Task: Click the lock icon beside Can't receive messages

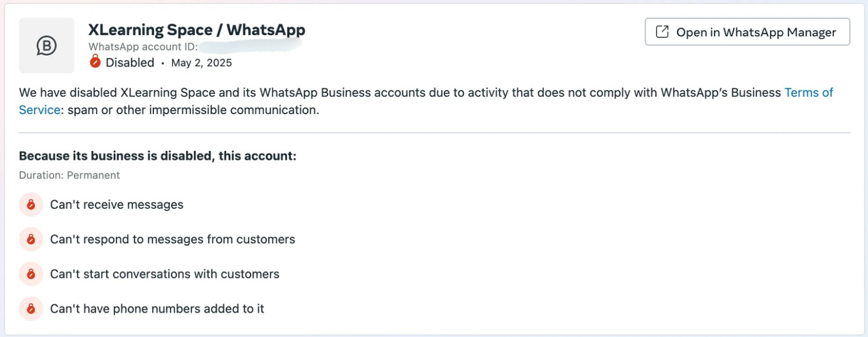Action: click(31, 205)
